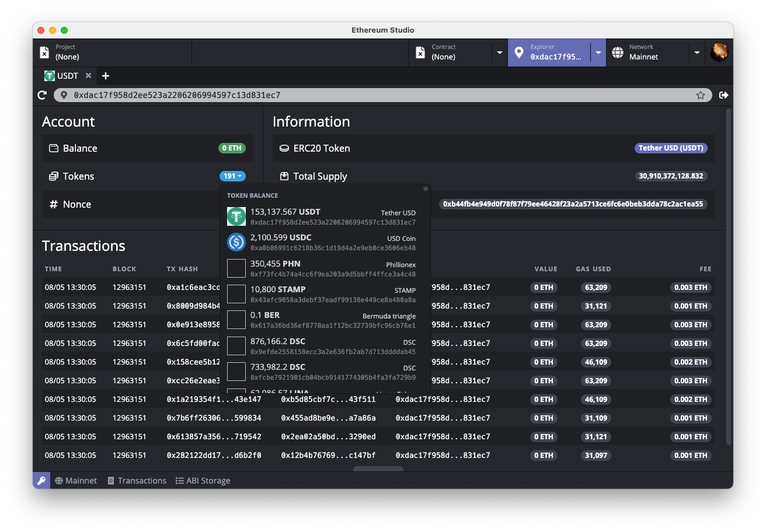Click the pin icon inside address bar
Image resolution: width=766 pixels, height=532 pixels.
(64, 95)
